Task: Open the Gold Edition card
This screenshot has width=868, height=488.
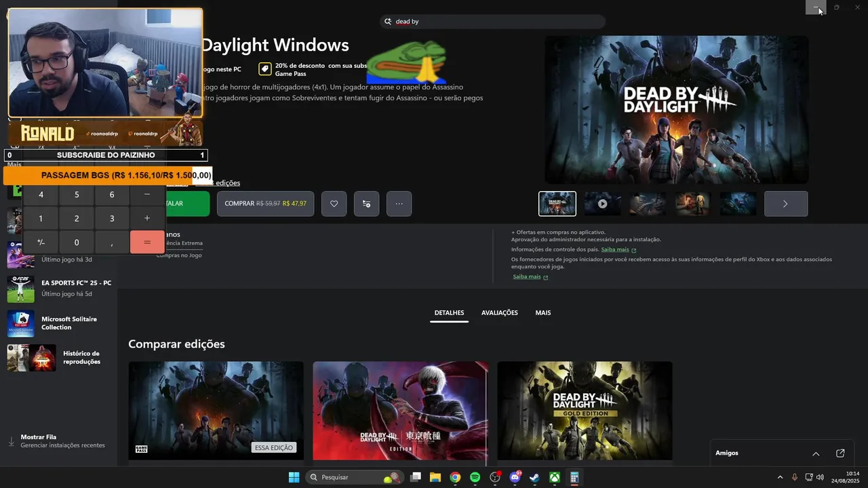Action: (x=585, y=411)
